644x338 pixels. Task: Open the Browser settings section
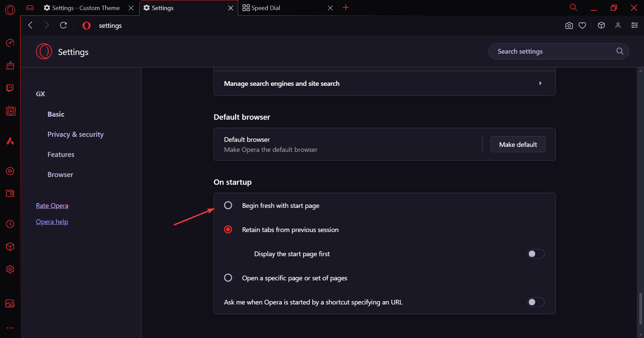tap(60, 174)
